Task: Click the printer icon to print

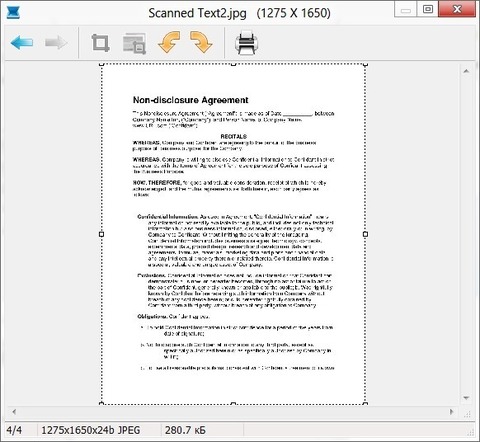Action: tap(246, 43)
